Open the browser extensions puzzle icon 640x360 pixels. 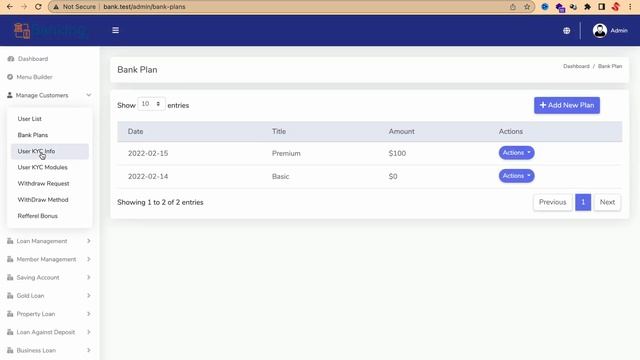587,7
